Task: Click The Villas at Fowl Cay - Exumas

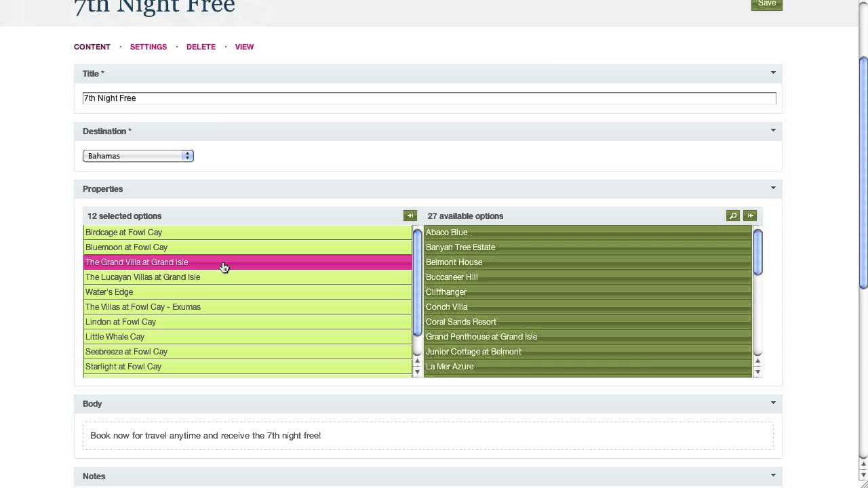Action: click(248, 307)
